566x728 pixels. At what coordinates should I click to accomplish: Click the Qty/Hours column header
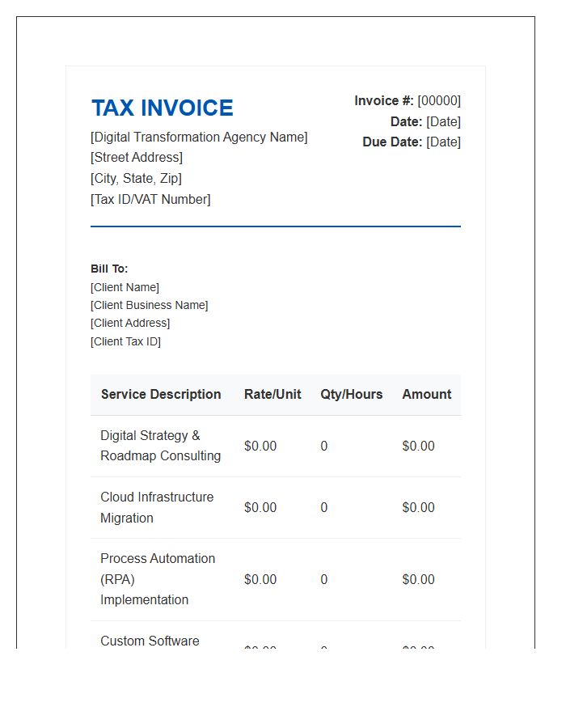(x=352, y=394)
